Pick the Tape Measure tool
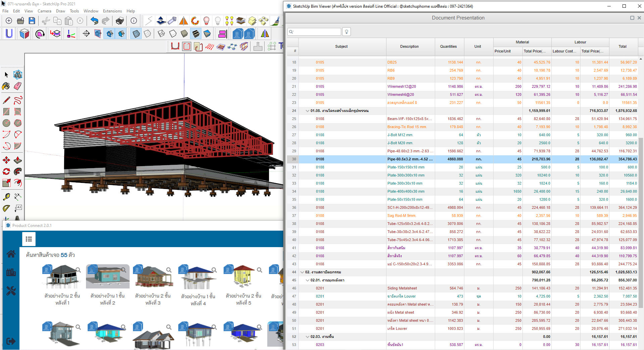The width and height of the screenshot is (644, 350). click(6, 197)
